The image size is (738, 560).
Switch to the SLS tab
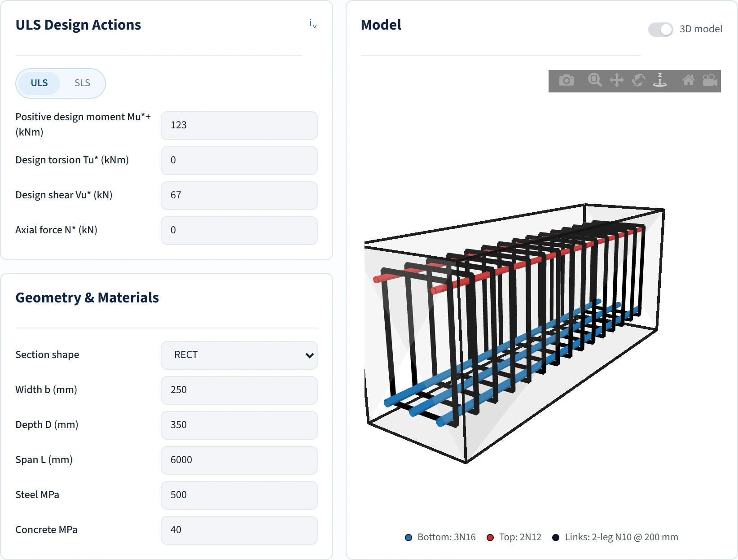[x=82, y=83]
